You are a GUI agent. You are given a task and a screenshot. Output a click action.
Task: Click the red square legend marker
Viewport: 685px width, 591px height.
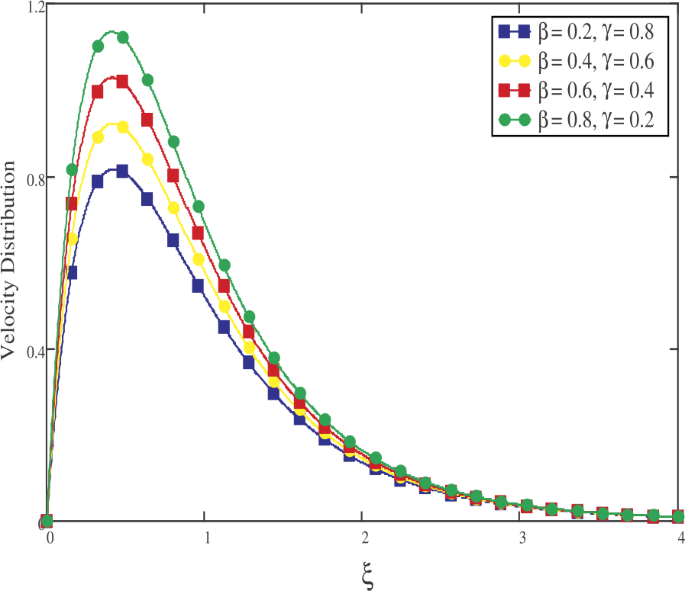(515, 90)
